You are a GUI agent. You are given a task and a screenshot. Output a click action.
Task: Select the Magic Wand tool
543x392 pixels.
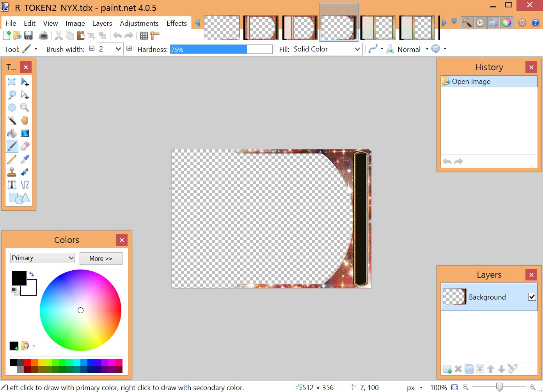(x=12, y=121)
